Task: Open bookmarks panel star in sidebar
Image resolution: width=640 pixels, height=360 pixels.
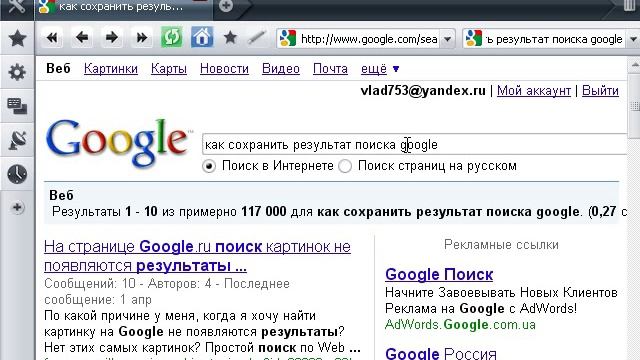Action: (18, 39)
